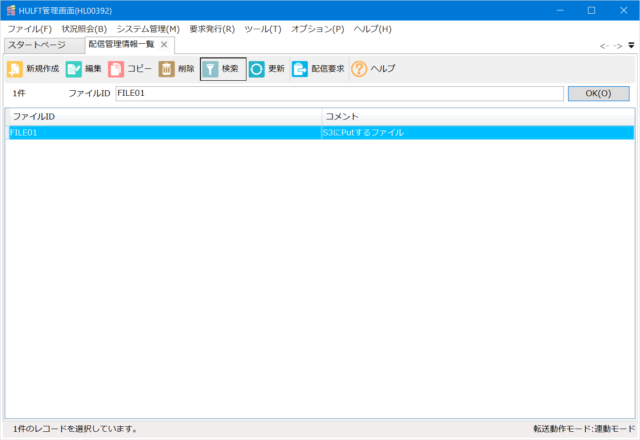Screen dimensions: 640x440
Task: Click into the ファイルID search field
Action: [x=339, y=93]
